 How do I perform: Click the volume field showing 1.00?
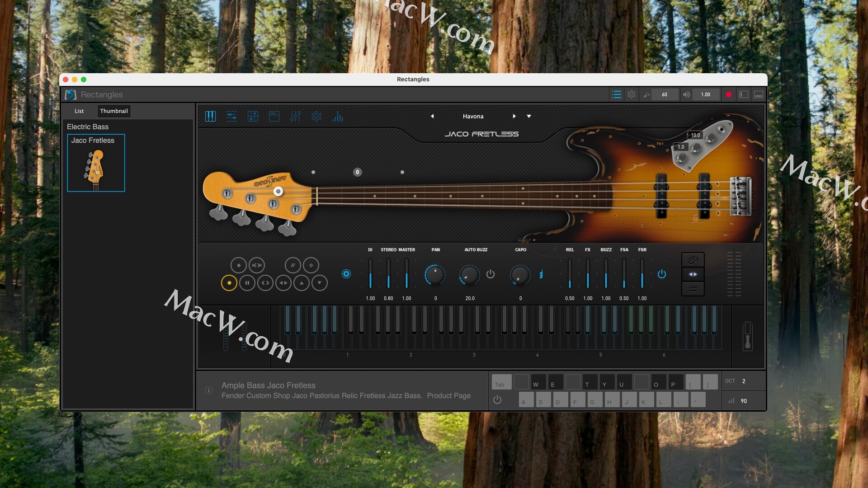click(x=706, y=94)
